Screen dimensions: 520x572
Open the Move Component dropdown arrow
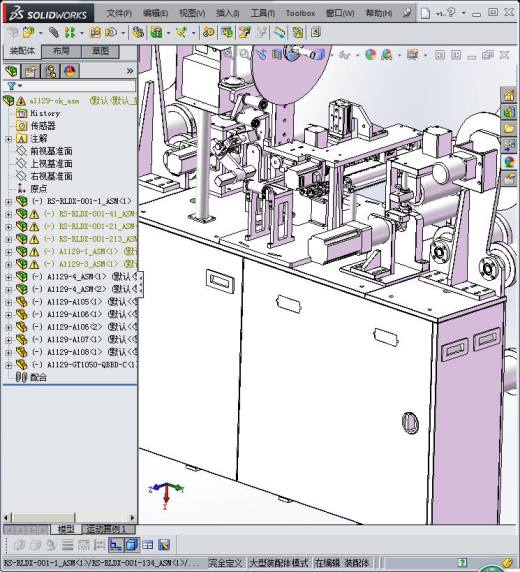pos(123,33)
